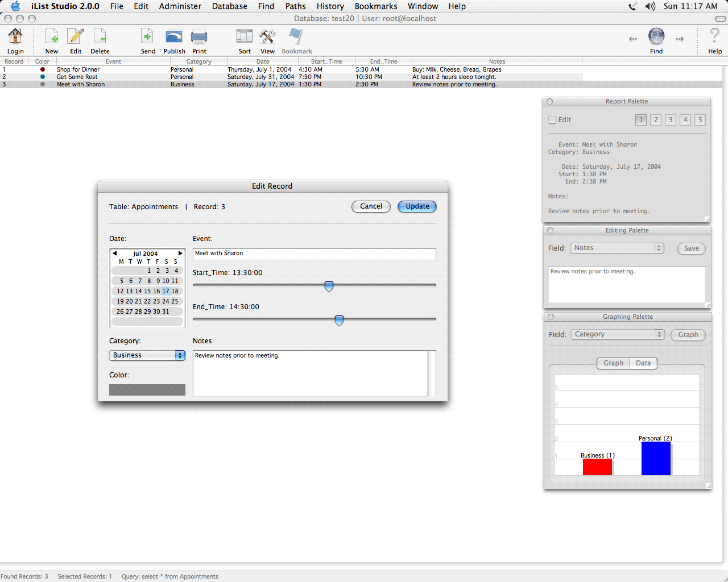Viewport: 728px width, 582px height.
Task: Collapse the Graphing Palette with its round button
Action: pyautogui.click(x=551, y=317)
